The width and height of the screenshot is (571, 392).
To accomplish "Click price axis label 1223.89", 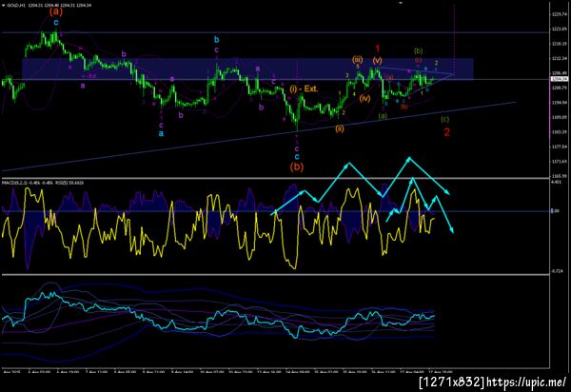I will pos(559,29).
